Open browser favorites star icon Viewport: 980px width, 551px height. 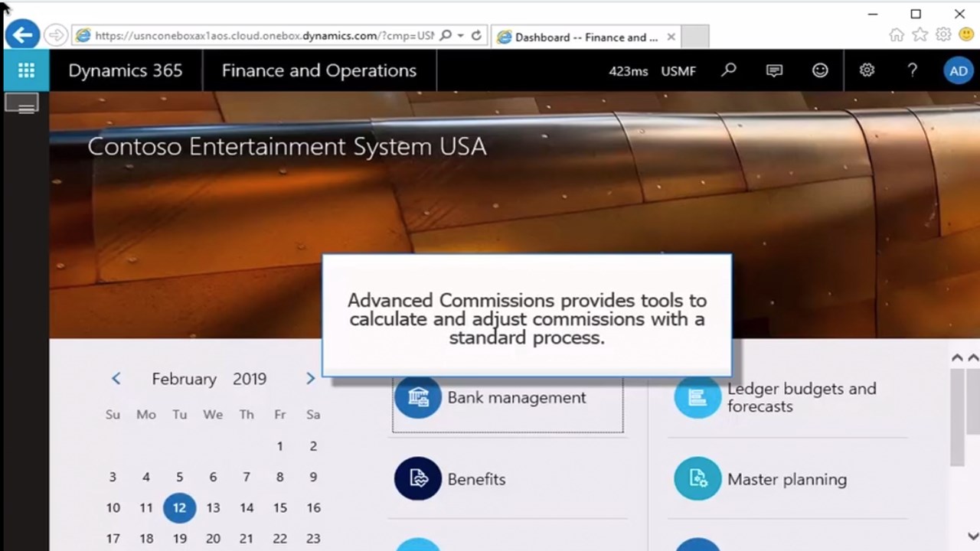[x=920, y=34]
